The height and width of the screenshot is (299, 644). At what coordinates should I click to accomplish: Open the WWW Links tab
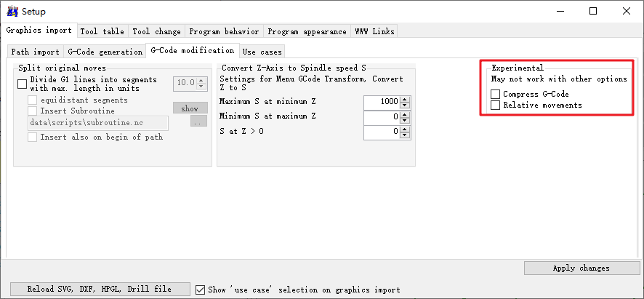click(374, 31)
